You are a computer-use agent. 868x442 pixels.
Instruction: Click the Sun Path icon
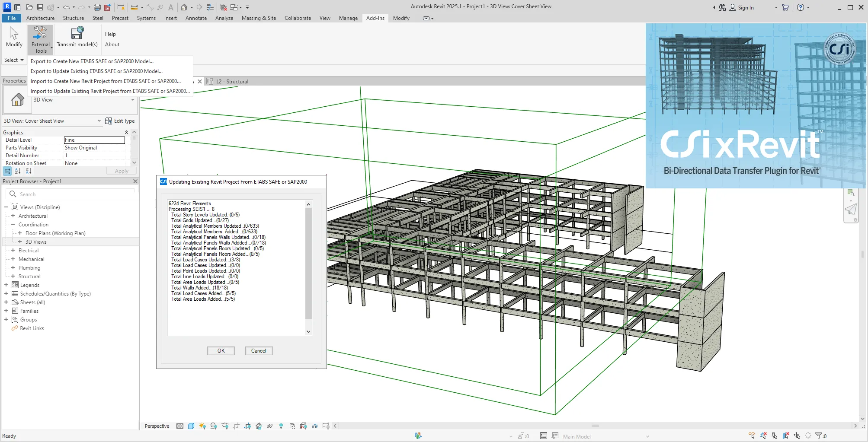coord(202,426)
